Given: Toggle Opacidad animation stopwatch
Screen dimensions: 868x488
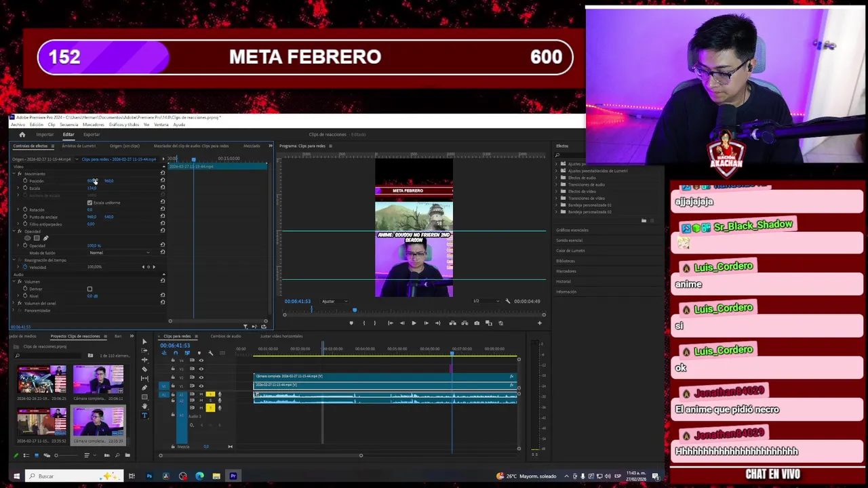Looking at the screenshot, I should [x=25, y=245].
